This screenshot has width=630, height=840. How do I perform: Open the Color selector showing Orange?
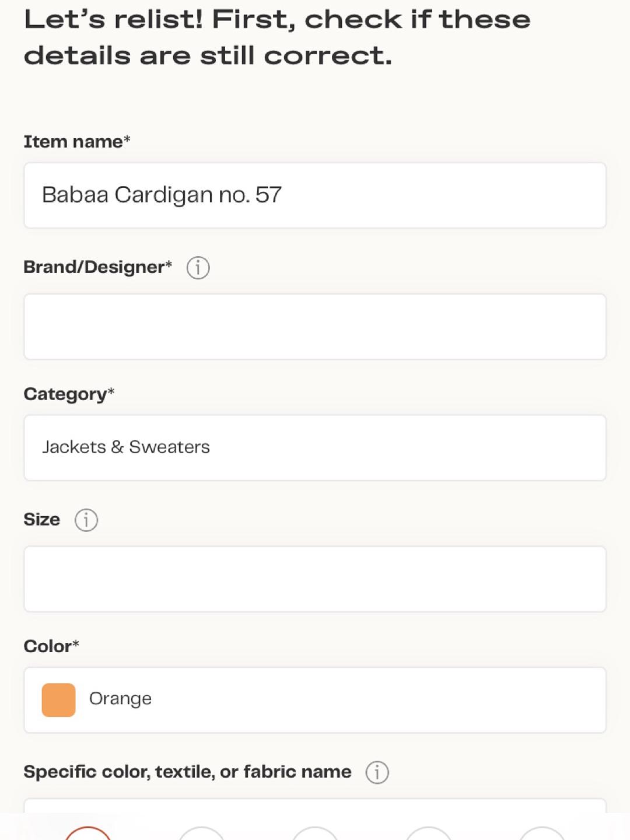(315, 700)
